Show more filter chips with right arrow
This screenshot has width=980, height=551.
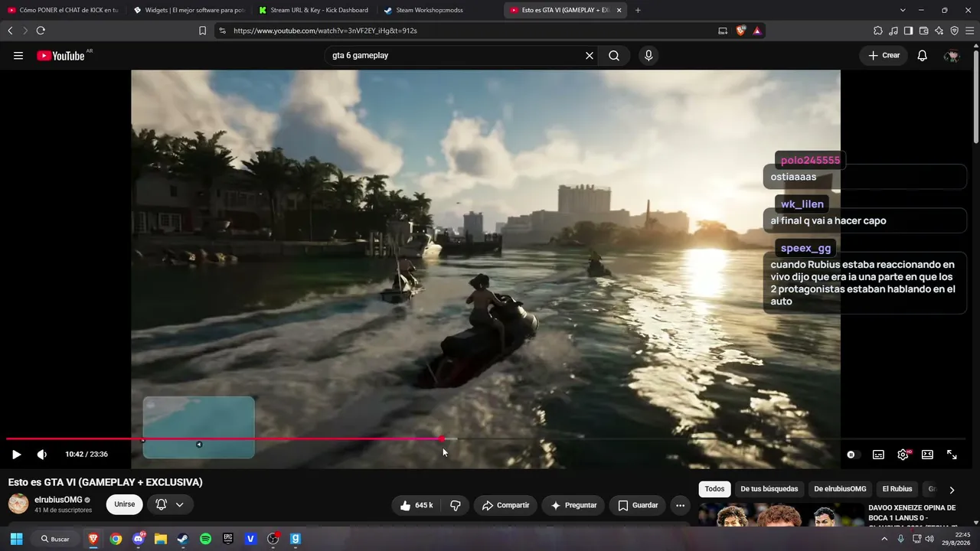tap(952, 490)
